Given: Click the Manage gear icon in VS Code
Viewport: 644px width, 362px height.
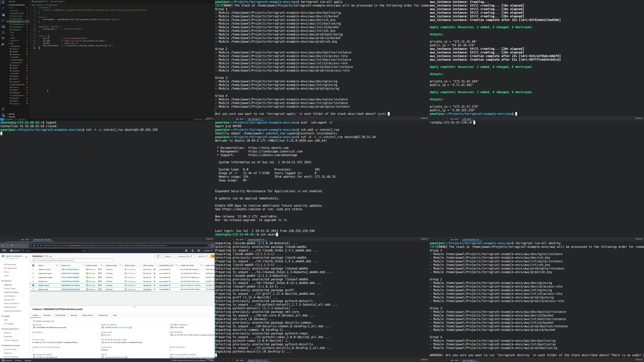Looking at the screenshot, I should pos(3,115).
